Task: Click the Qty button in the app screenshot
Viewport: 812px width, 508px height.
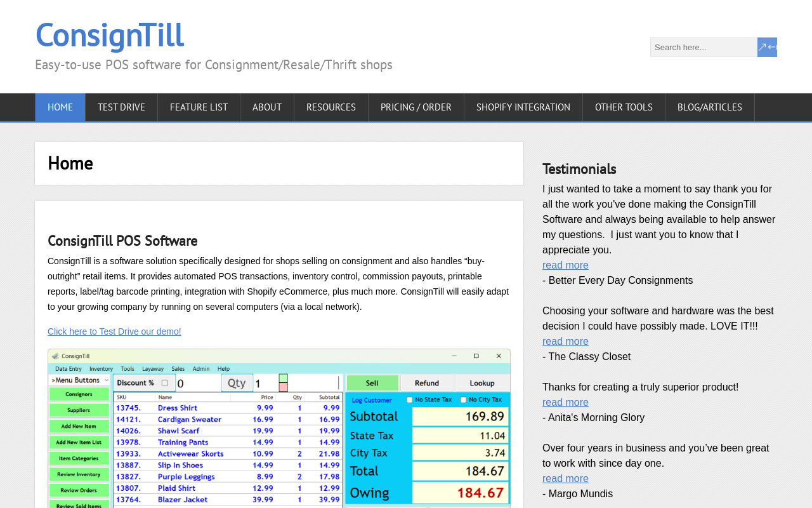Action: tap(237, 383)
